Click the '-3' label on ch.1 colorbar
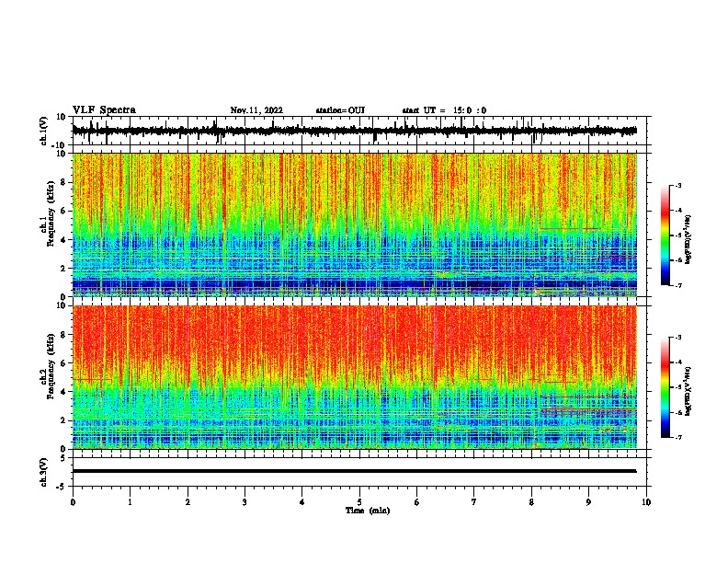Screen dimensions: 728x563 (677, 186)
